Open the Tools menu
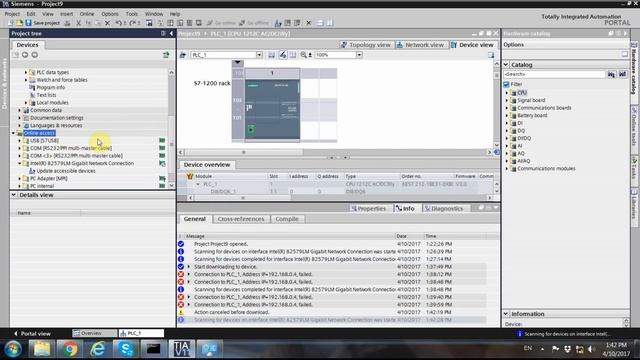This screenshot has width=640, height=360. 131,14
